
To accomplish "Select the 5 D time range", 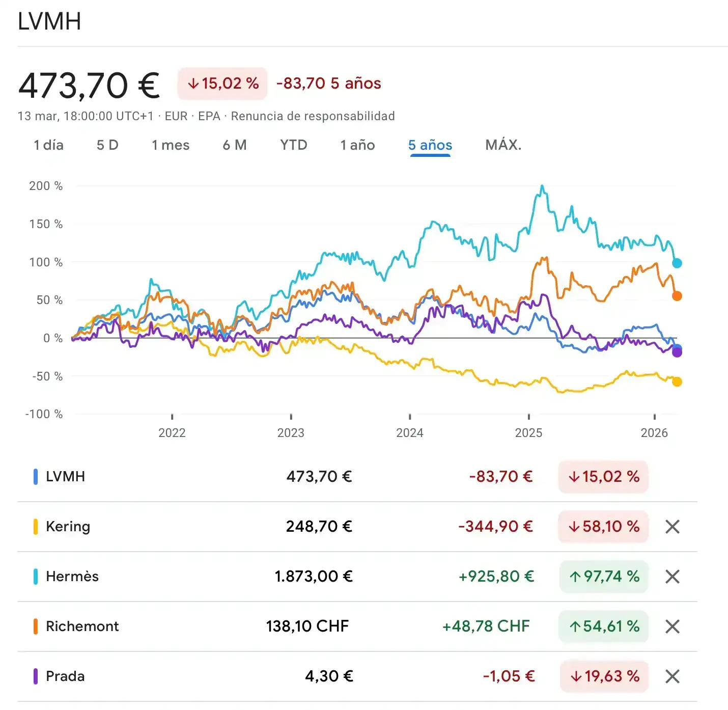I will click(107, 145).
